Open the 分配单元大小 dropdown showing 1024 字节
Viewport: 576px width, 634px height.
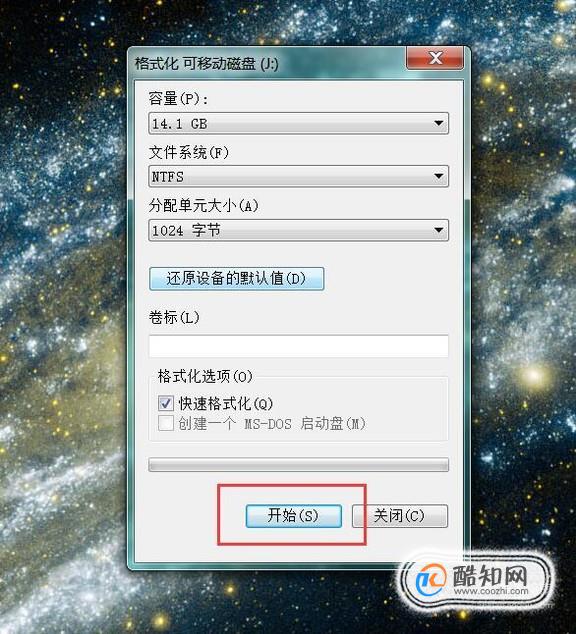[x=298, y=230]
